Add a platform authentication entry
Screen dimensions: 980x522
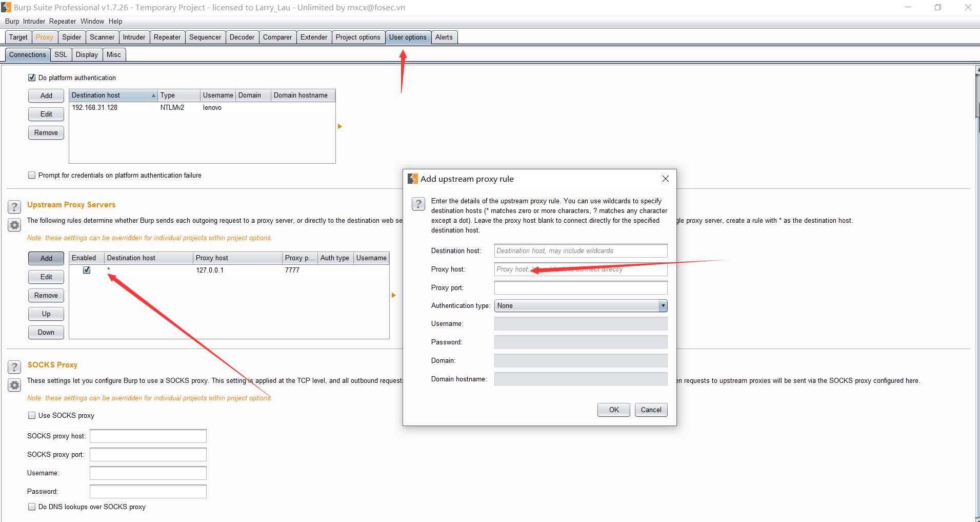(46, 95)
